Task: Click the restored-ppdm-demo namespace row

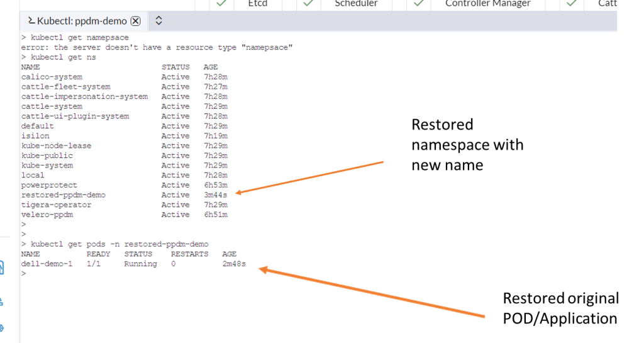Action: pos(64,195)
